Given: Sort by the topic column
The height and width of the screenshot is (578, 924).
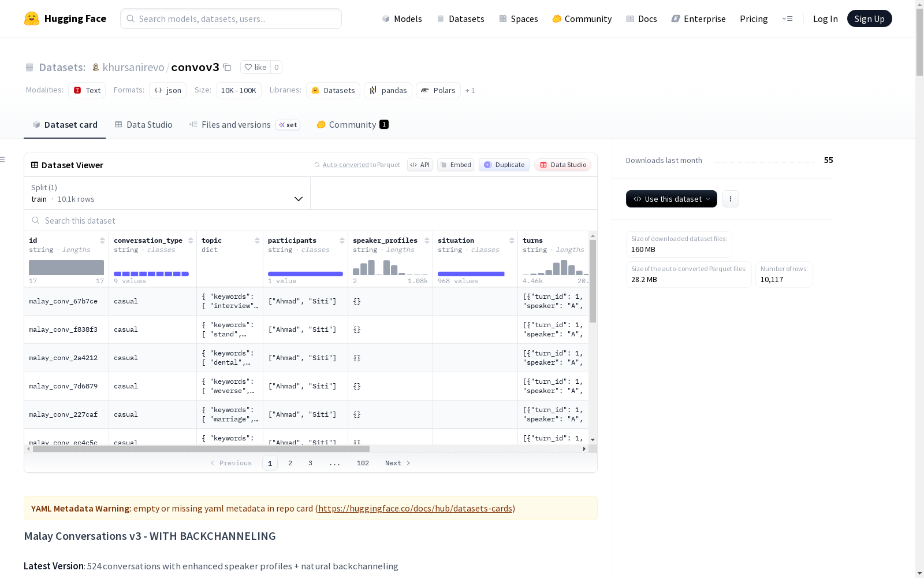Looking at the screenshot, I should pos(257,240).
